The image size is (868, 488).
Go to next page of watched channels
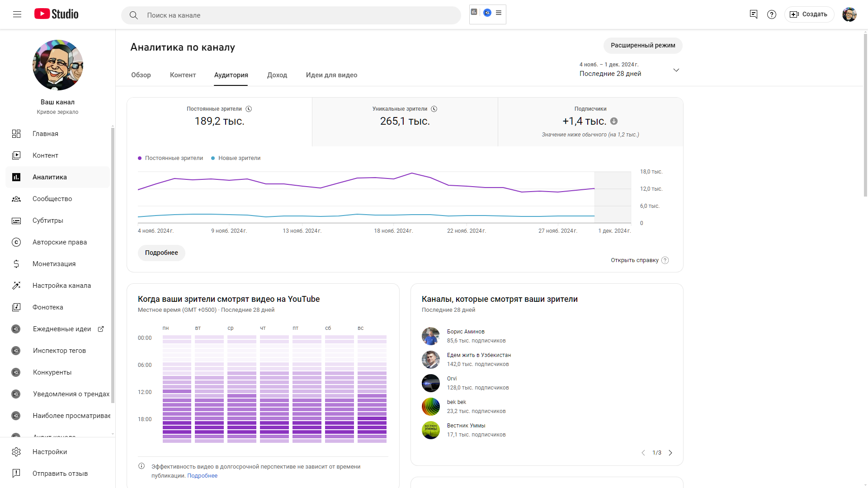coord(670,453)
